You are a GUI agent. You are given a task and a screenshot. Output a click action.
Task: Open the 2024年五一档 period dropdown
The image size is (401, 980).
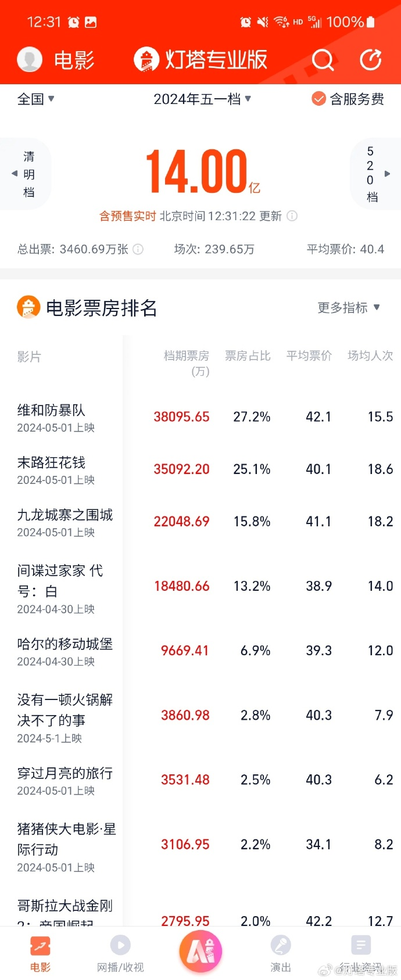coord(202,99)
